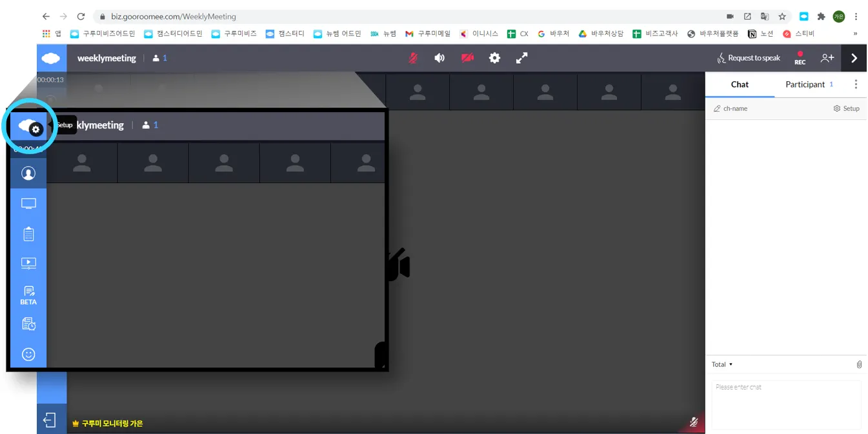The image size is (868, 434).
Task: Bookmark this page with the star icon
Action: click(x=782, y=16)
